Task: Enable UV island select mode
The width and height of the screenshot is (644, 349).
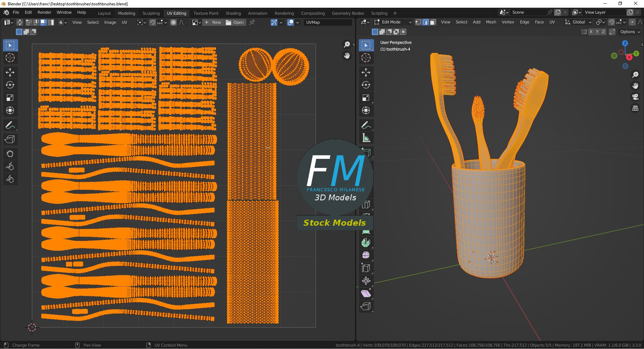Action: 51,22
